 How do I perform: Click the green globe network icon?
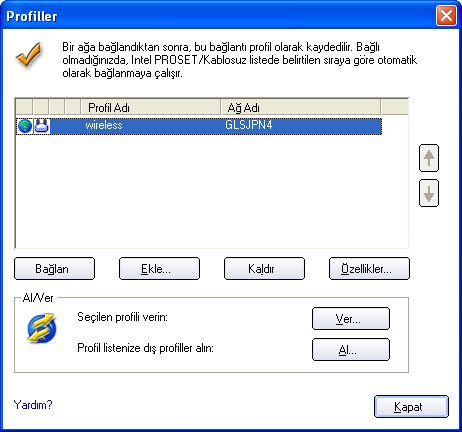click(x=25, y=126)
